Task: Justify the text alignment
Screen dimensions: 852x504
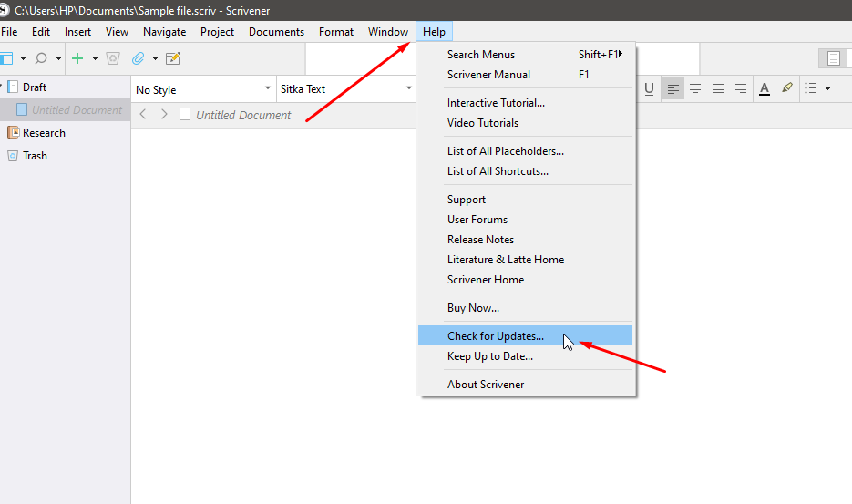Action: (x=718, y=88)
